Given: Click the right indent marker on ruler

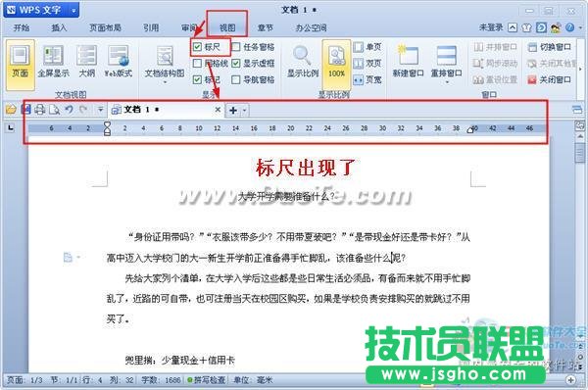Looking at the screenshot, I should click(x=470, y=130).
